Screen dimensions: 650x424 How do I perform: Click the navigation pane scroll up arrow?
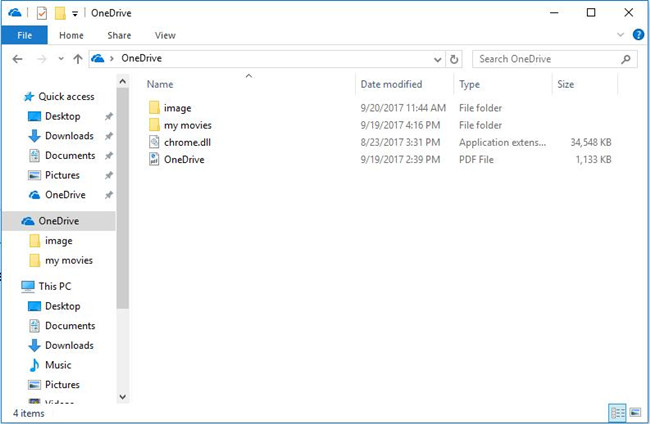(x=123, y=82)
